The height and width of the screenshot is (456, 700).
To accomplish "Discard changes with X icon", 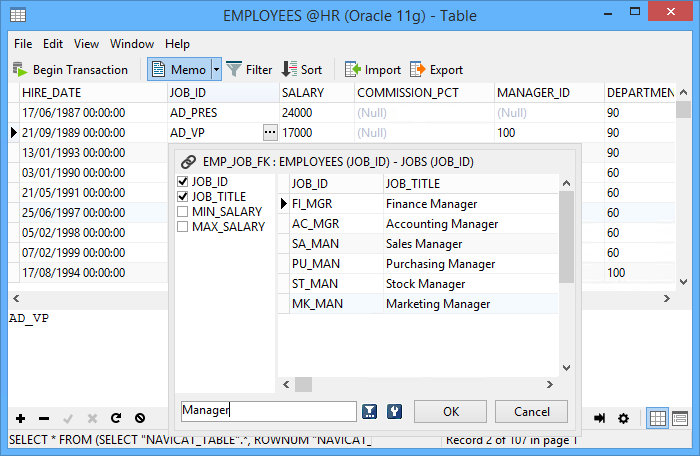I will (92, 418).
